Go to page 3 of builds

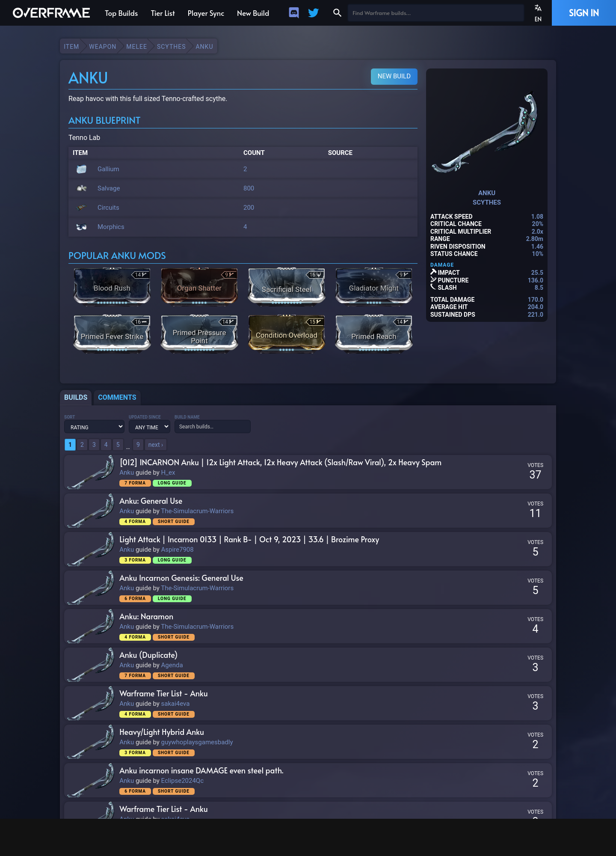coord(94,445)
